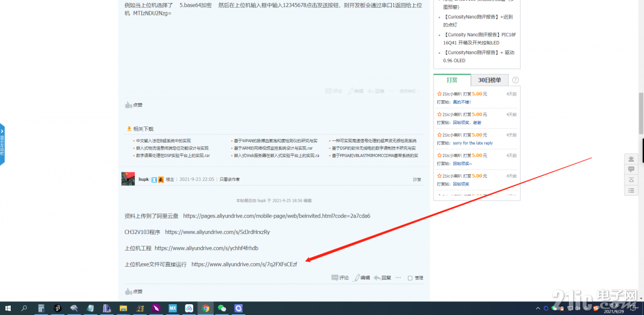Switch to the 打赏 tab
The image size is (644, 315).
pos(452,80)
